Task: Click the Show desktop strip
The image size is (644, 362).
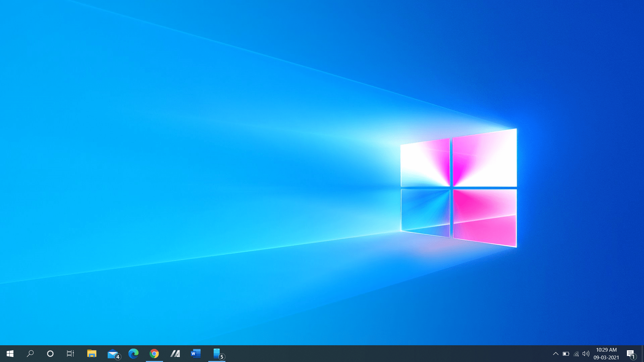Action: (643, 354)
